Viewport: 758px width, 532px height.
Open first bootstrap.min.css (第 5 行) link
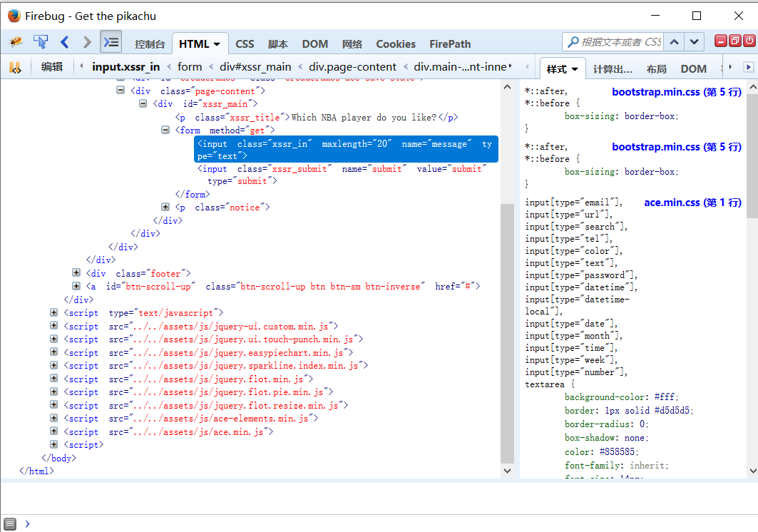click(676, 92)
